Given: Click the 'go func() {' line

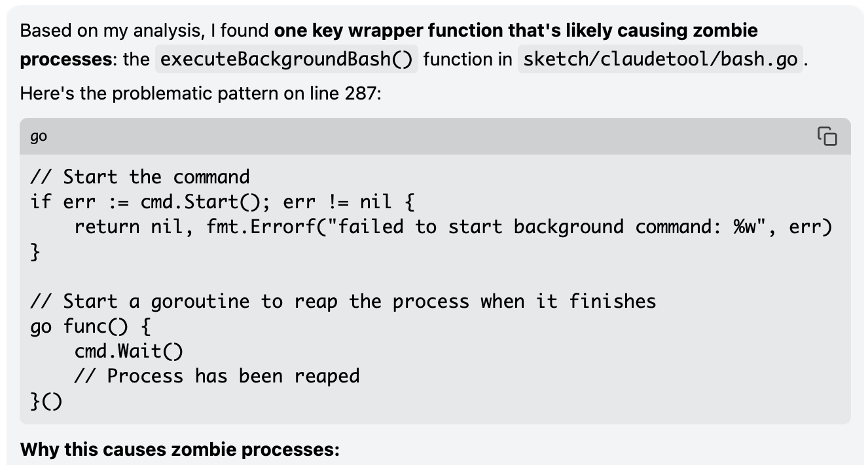Looking at the screenshot, I should tap(91, 326).
